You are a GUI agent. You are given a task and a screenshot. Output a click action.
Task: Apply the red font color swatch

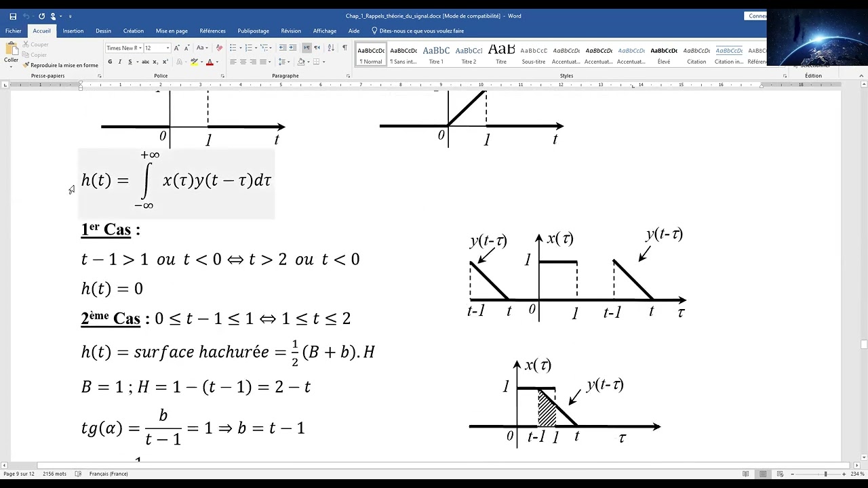click(210, 62)
